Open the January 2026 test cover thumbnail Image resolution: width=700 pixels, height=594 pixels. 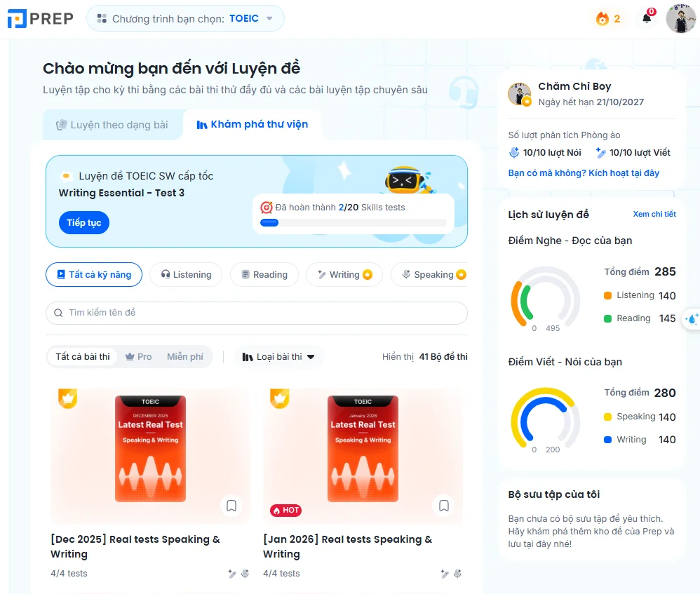point(363,449)
